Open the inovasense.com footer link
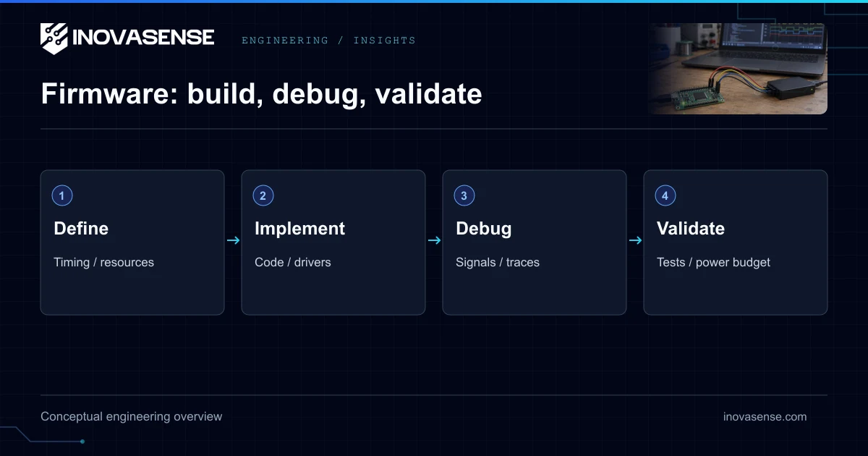The height and width of the screenshot is (456, 868). [765, 417]
